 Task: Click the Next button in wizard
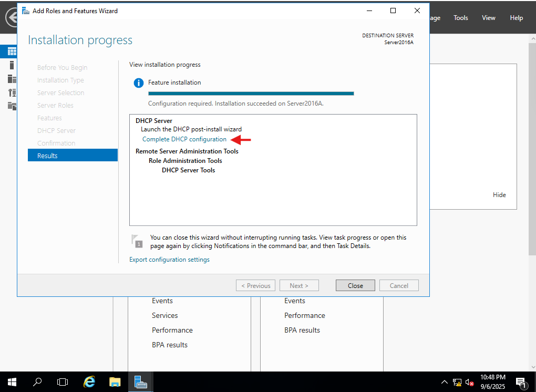299,285
